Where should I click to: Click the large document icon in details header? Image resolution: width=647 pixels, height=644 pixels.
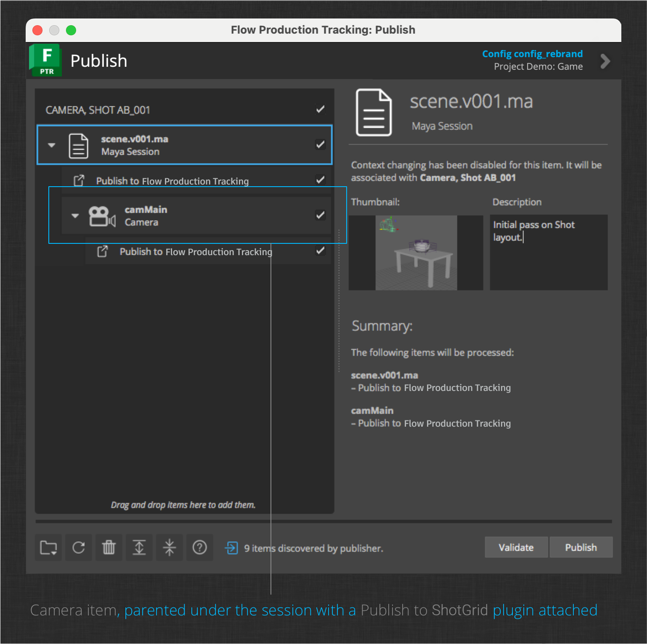(x=374, y=112)
